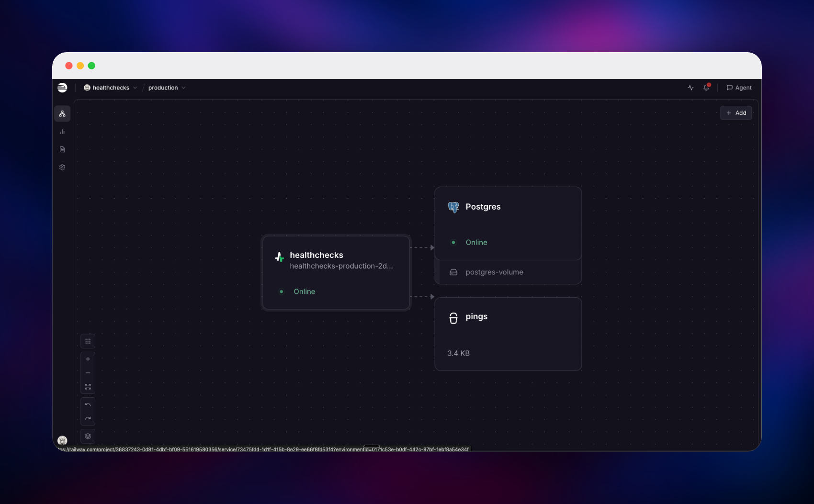Open the user avatar menu in the sidebar
Viewport: 814px width, 504px height.
62,440
